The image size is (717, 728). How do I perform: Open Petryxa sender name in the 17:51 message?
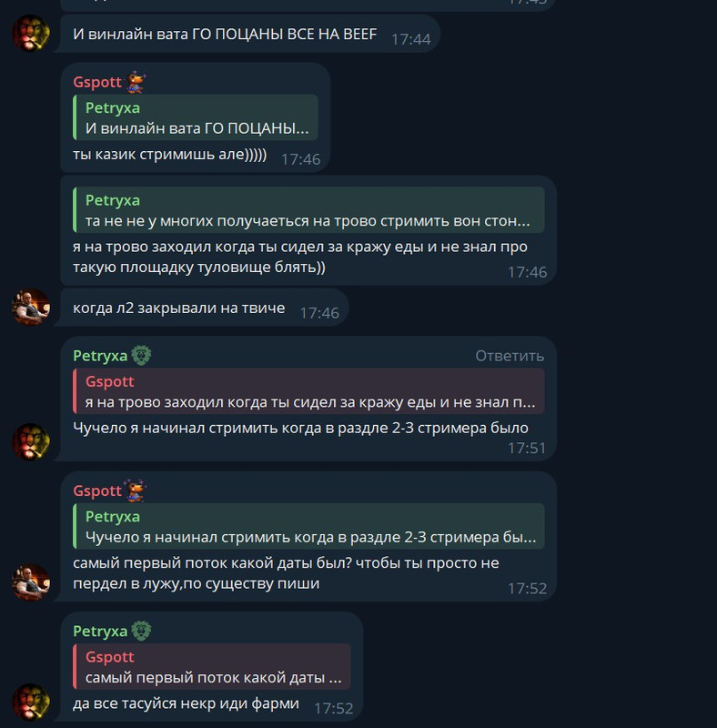(x=100, y=356)
